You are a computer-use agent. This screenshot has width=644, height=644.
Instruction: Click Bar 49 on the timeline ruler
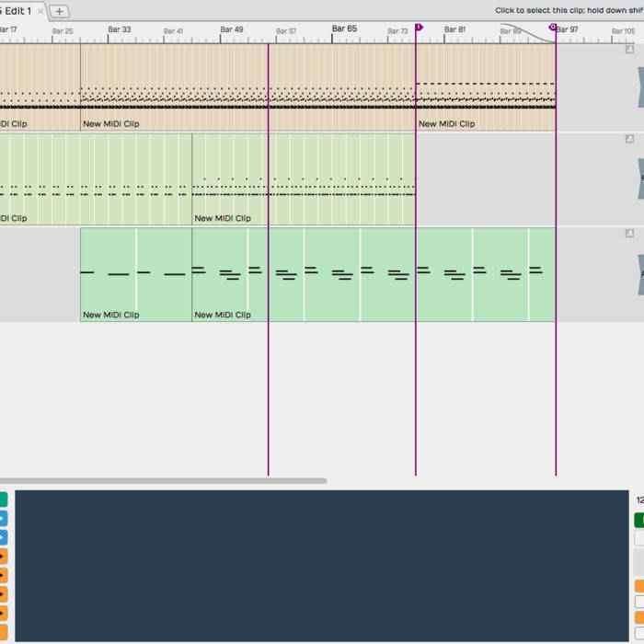click(x=232, y=29)
